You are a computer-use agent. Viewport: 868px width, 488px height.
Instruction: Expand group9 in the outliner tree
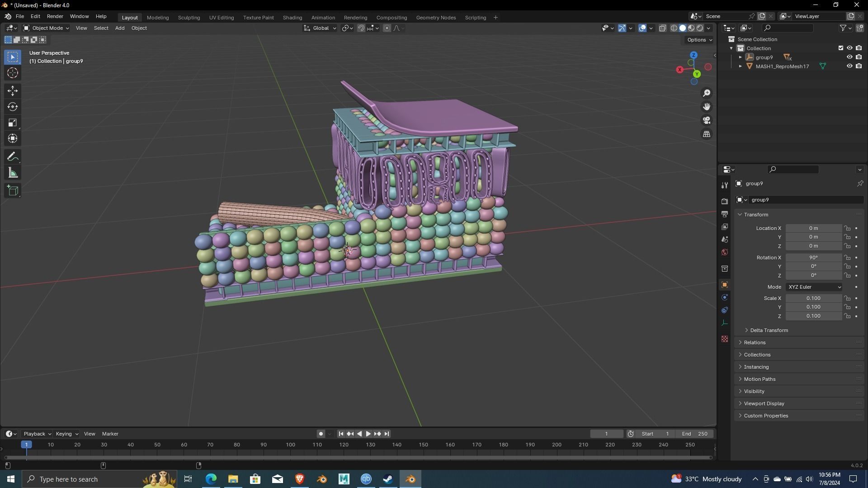pos(741,57)
